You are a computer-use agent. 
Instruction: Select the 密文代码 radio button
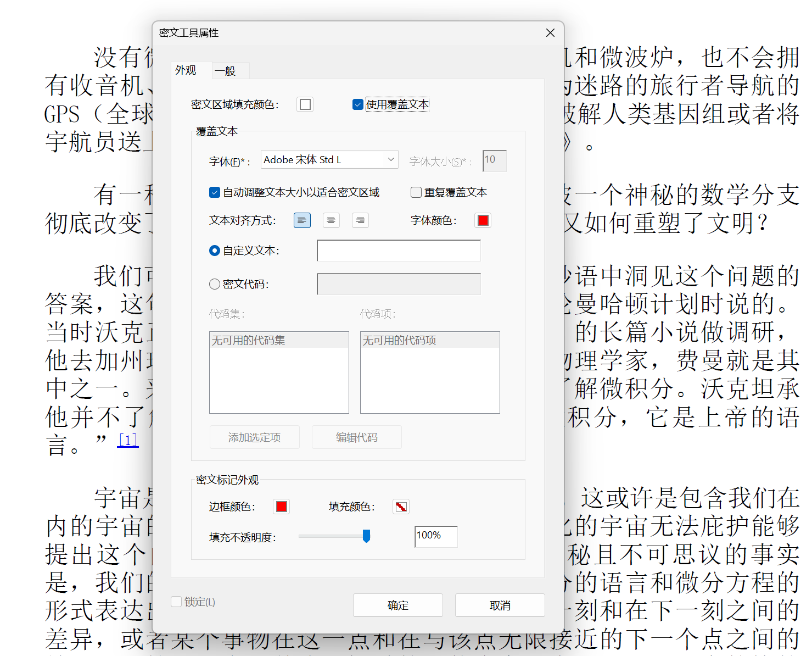click(214, 283)
